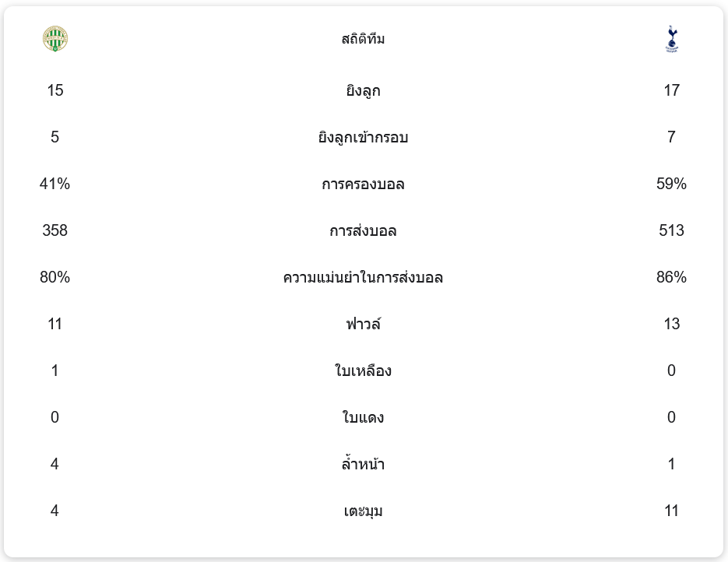Click the 59% possession value
728x562 pixels.
(671, 184)
